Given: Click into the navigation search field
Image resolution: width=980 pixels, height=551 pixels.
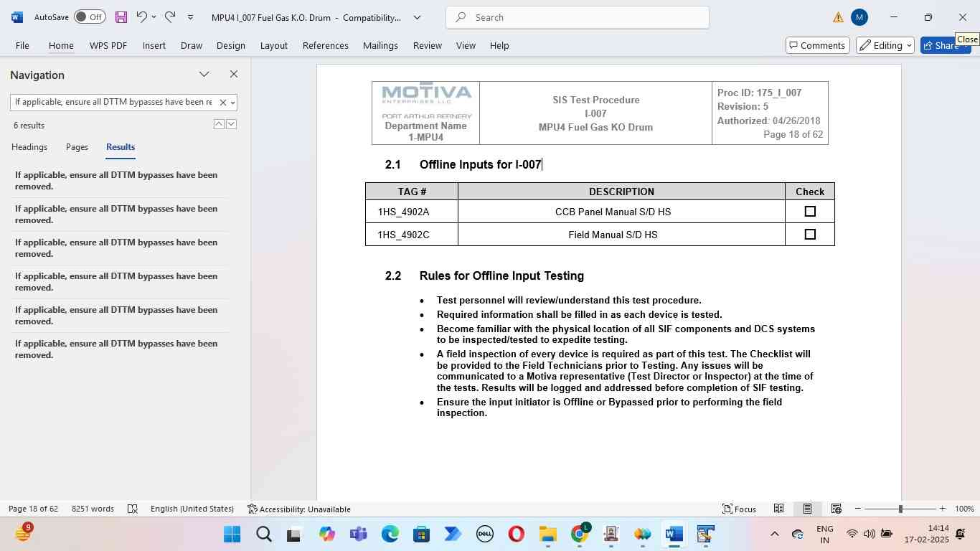Looking at the screenshot, I should coord(113,102).
